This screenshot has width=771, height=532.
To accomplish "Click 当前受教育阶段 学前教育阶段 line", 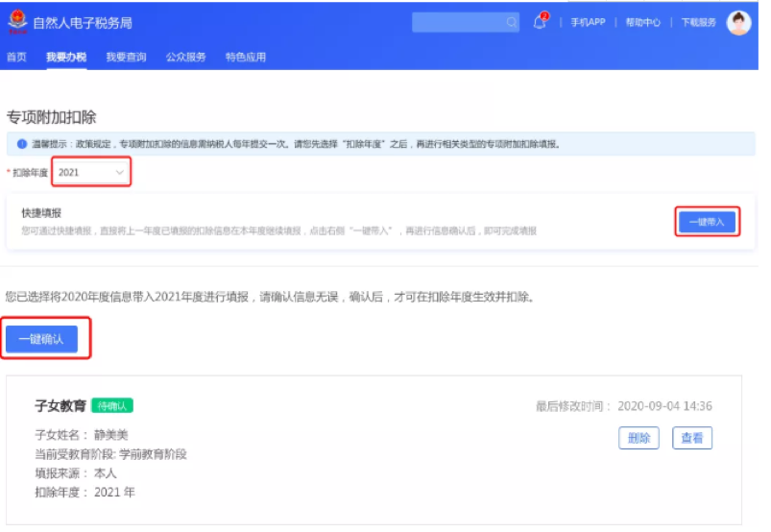I will (110, 454).
